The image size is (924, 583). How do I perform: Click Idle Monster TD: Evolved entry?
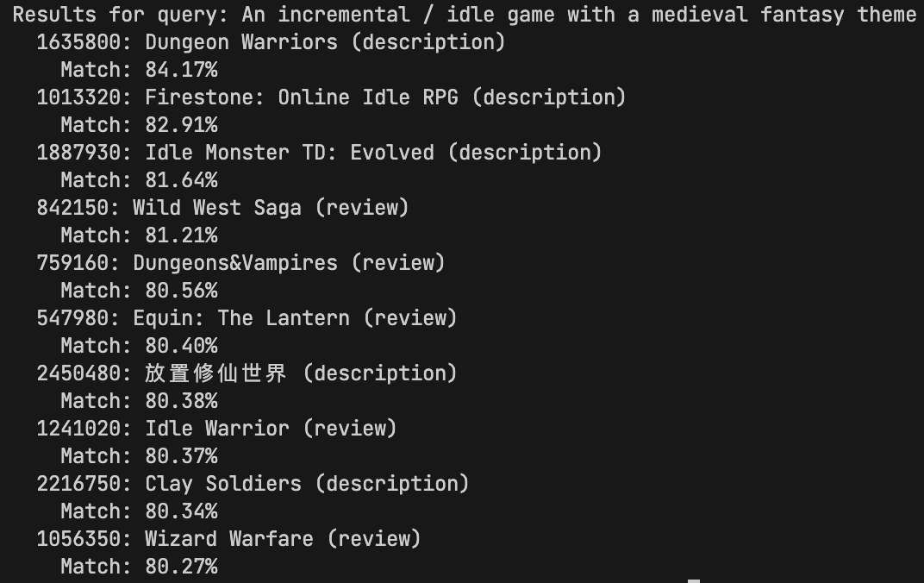tap(290, 153)
